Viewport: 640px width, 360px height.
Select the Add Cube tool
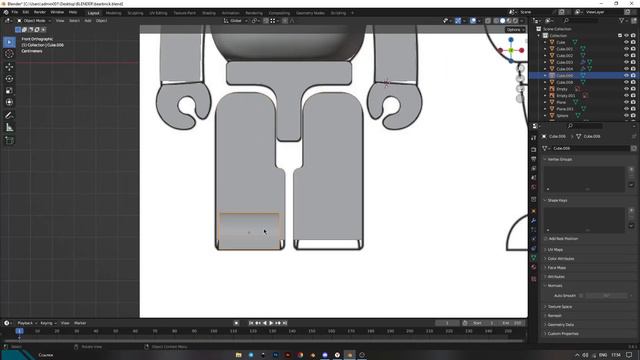(9, 141)
